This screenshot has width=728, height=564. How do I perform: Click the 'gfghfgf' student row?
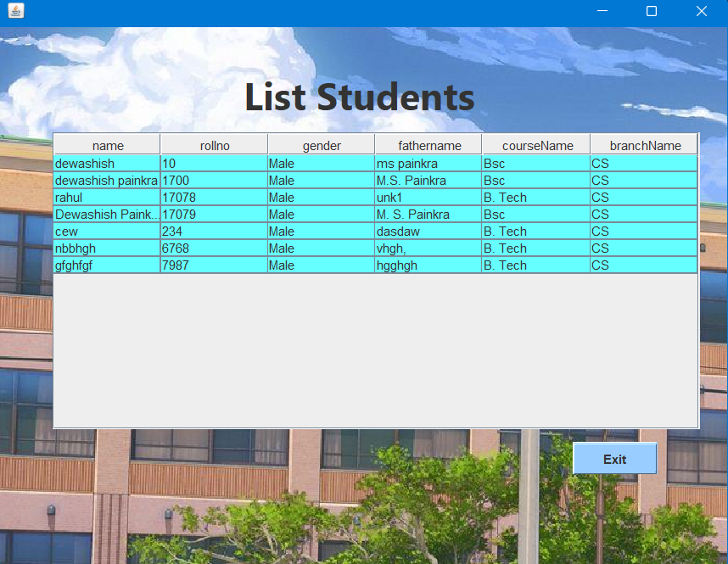tap(107, 265)
